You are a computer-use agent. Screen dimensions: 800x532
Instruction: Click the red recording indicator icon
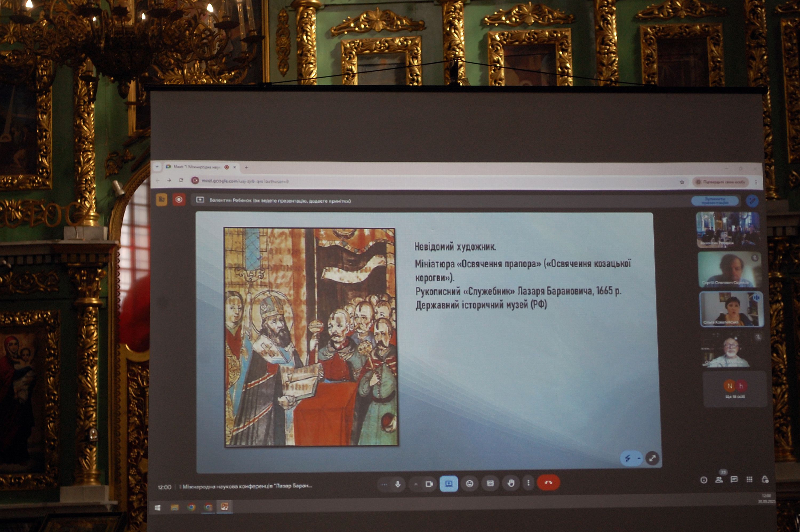pyautogui.click(x=179, y=199)
